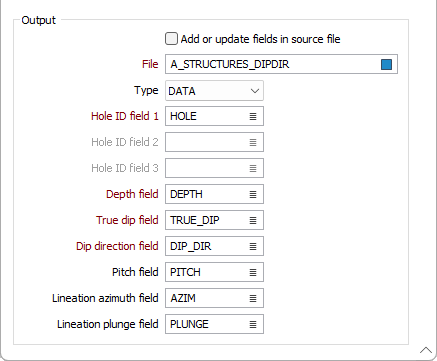Viewport: 437px width, 361px height.
Task: Open field list for Hole ID field 1
Action: coord(253,116)
